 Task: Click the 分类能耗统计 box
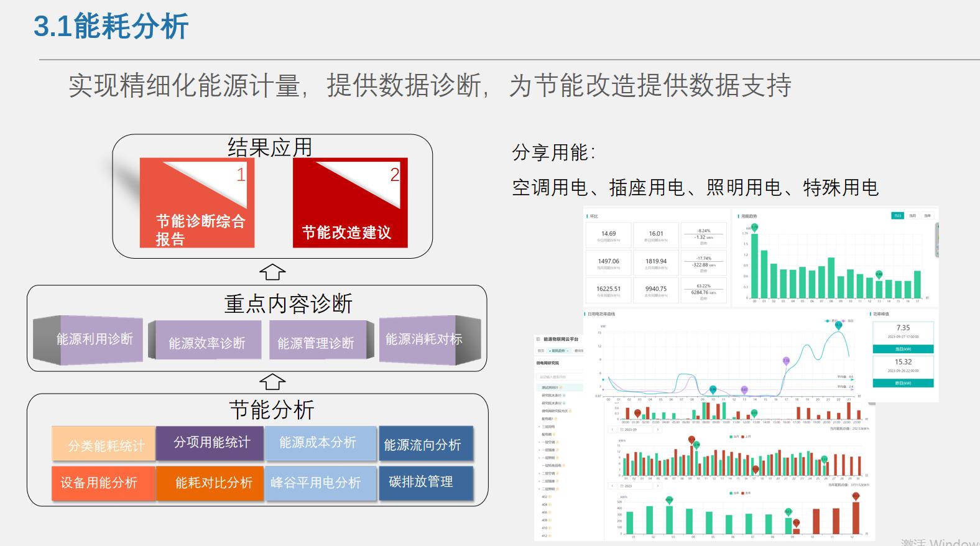tap(104, 444)
